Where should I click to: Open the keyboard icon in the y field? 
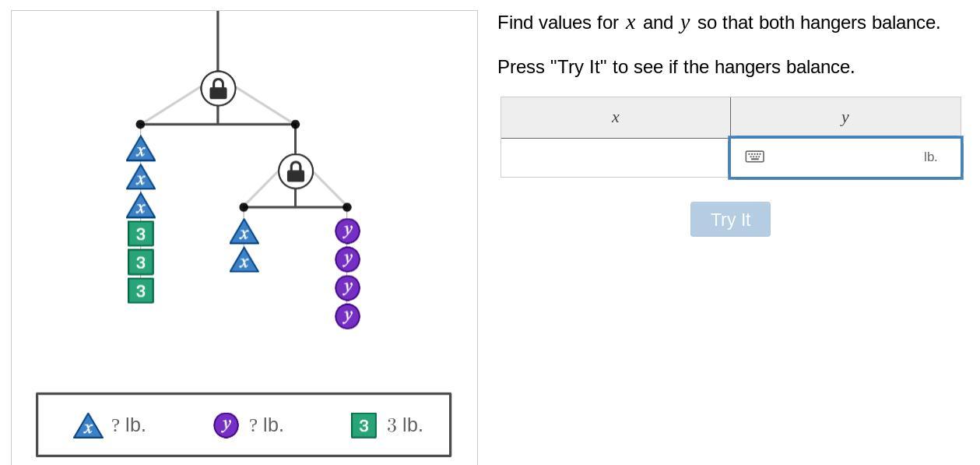754,157
